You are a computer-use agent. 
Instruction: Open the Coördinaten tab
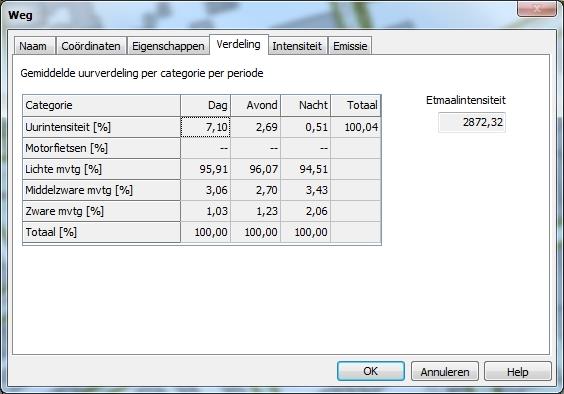coord(91,46)
